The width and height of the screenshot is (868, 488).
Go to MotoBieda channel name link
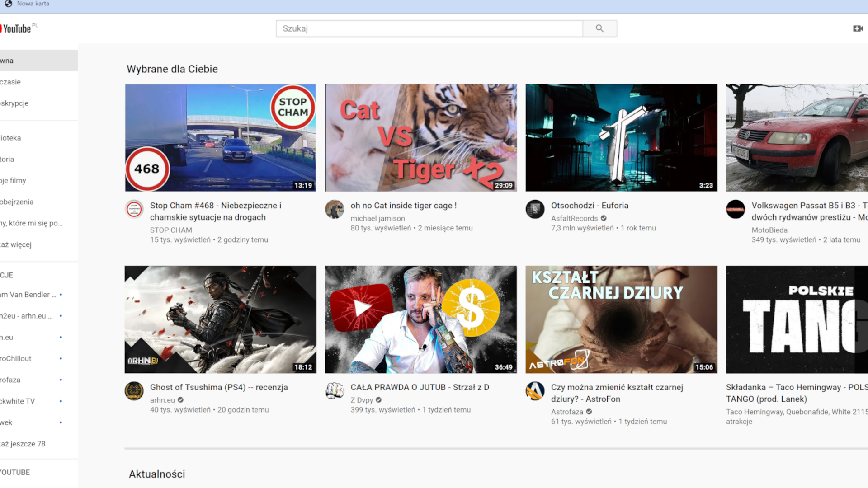click(769, 230)
